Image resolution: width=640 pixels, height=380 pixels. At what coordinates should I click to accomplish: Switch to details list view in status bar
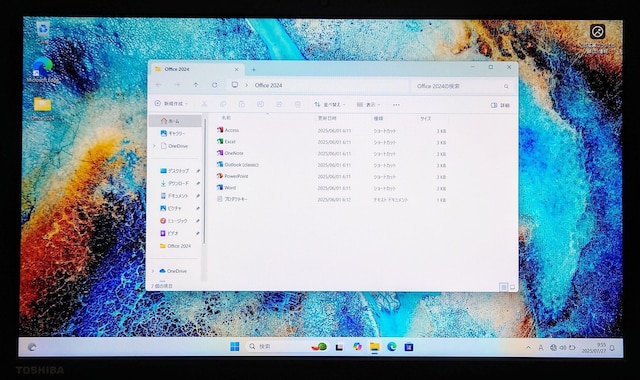(503, 287)
